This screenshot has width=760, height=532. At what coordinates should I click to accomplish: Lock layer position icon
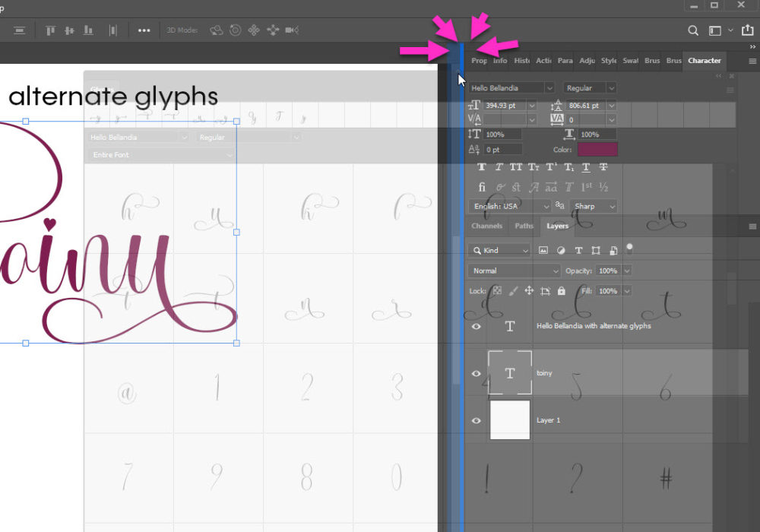point(529,291)
